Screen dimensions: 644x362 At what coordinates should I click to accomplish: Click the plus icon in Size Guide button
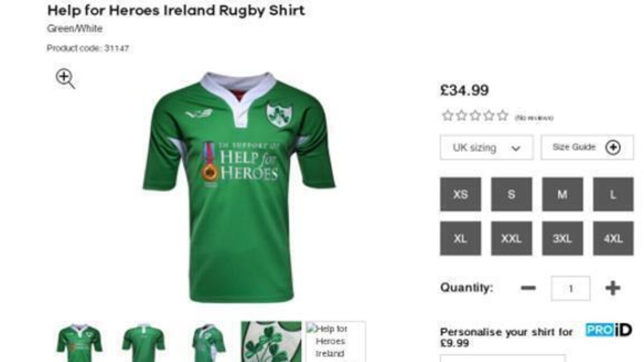tap(613, 147)
